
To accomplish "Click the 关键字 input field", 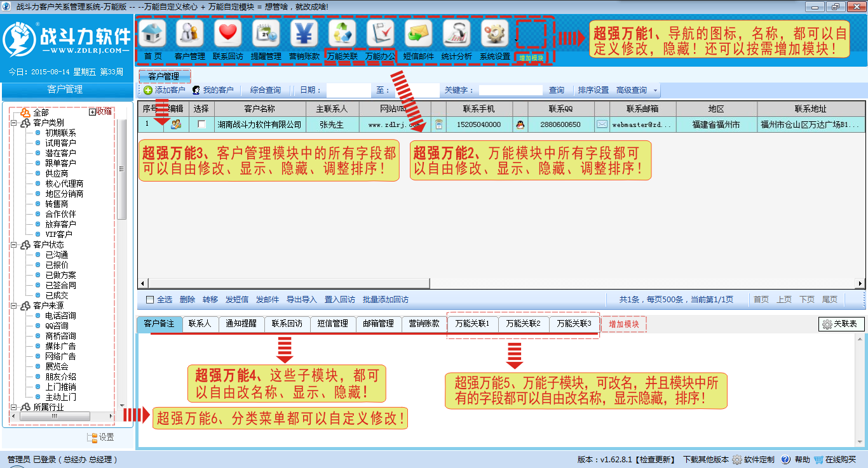I will pos(511,90).
